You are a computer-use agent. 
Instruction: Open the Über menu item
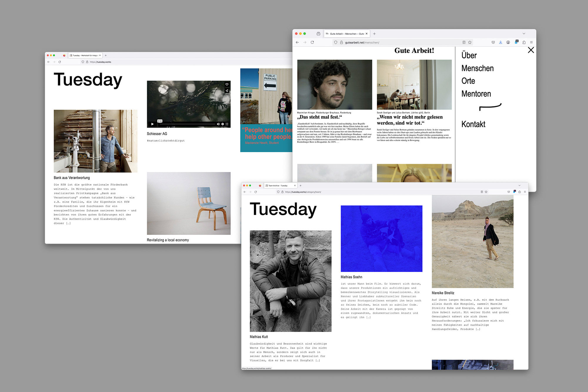(x=469, y=55)
